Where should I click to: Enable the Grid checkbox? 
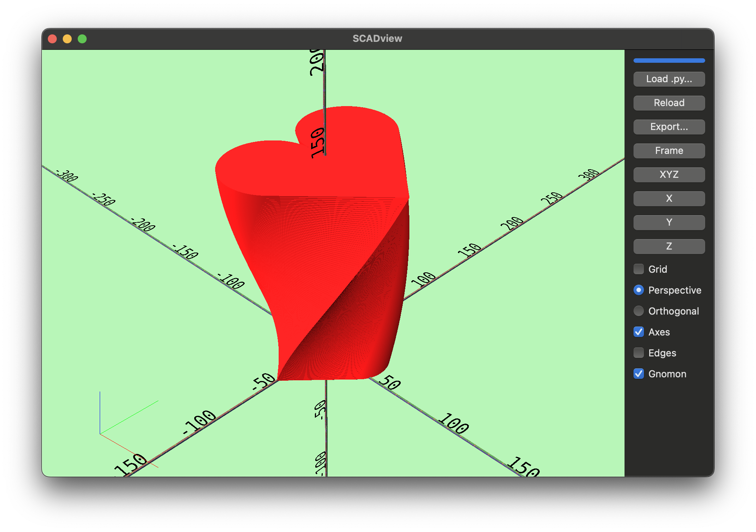coord(639,269)
